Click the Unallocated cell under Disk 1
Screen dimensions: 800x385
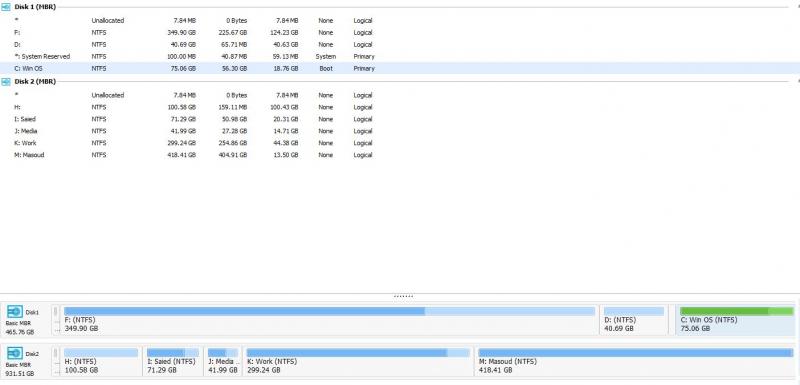pos(108,21)
